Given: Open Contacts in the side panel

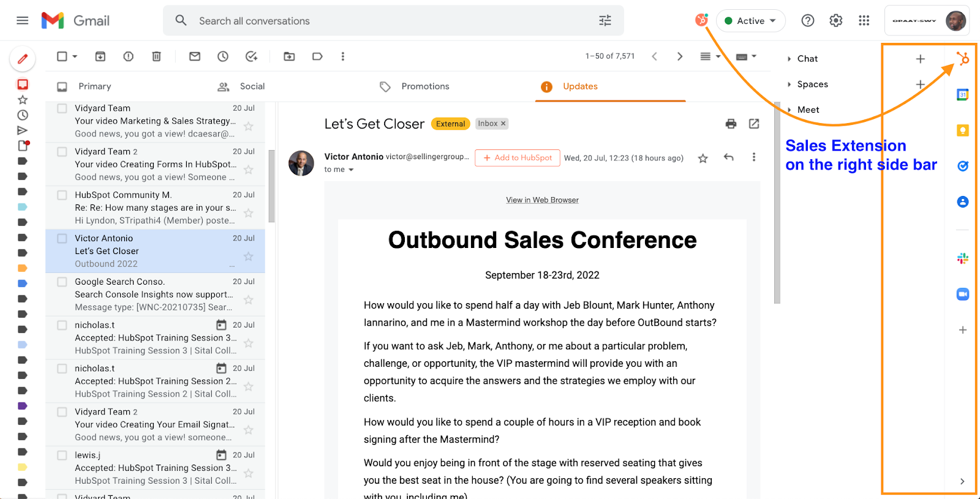Looking at the screenshot, I should (x=963, y=201).
